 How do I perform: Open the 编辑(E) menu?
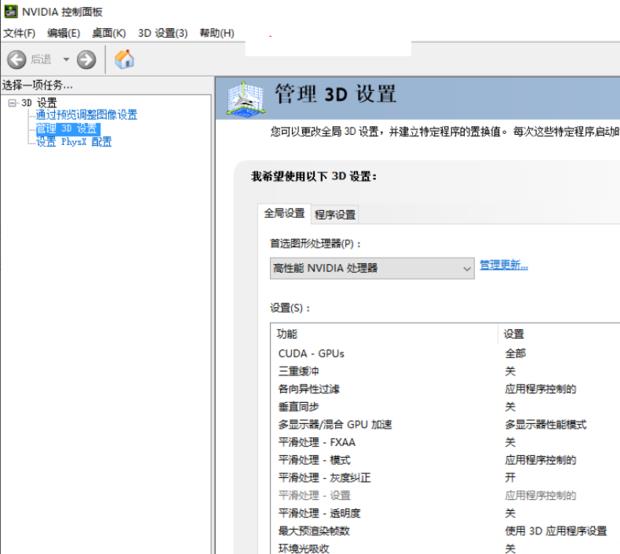(63, 33)
